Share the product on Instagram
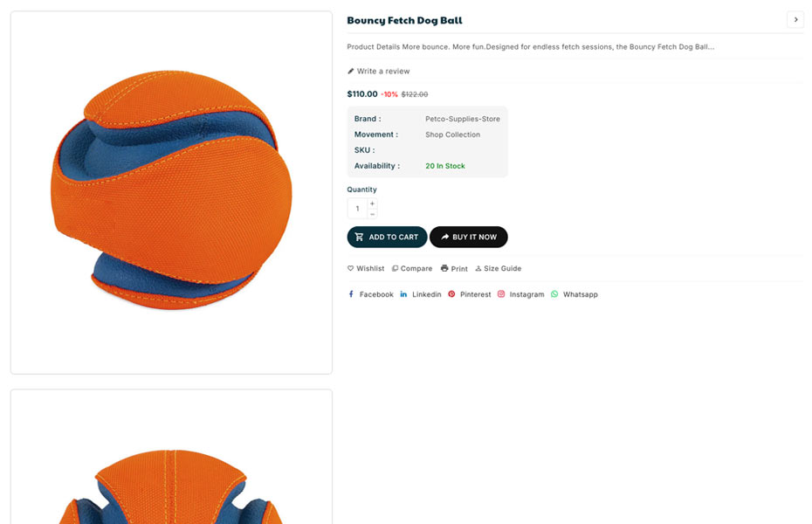Image resolution: width=812 pixels, height=524 pixels. tap(521, 295)
